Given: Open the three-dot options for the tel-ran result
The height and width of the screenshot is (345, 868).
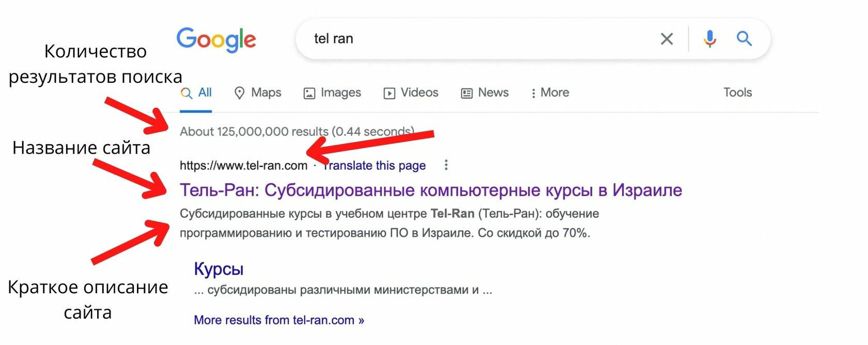Looking at the screenshot, I should 446,165.
